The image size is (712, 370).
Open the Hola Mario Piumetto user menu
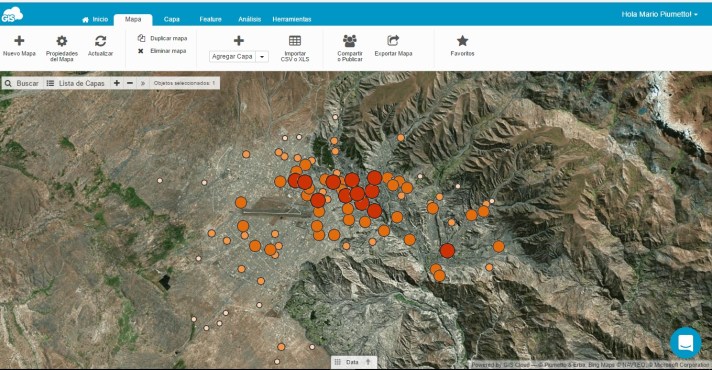659,15
